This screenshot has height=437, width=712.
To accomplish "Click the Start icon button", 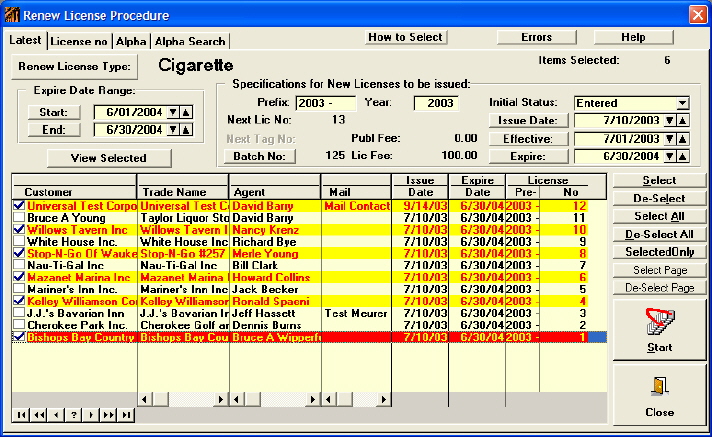I will point(659,328).
